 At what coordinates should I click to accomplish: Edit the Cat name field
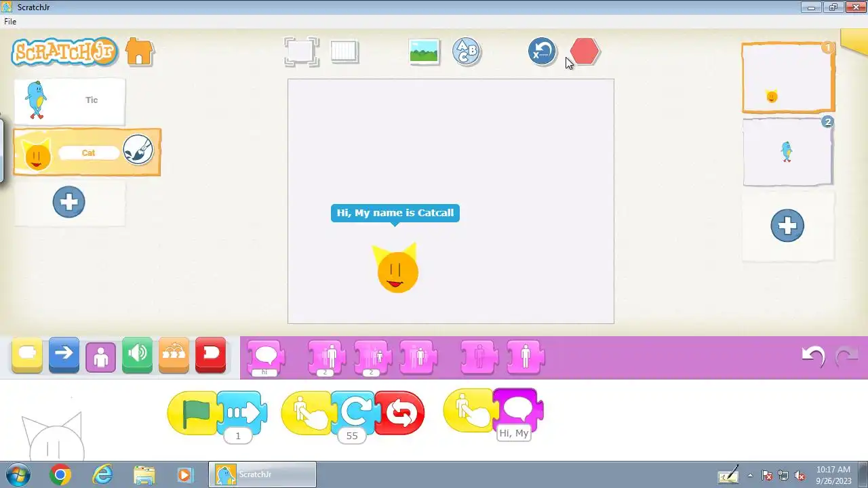(x=89, y=152)
